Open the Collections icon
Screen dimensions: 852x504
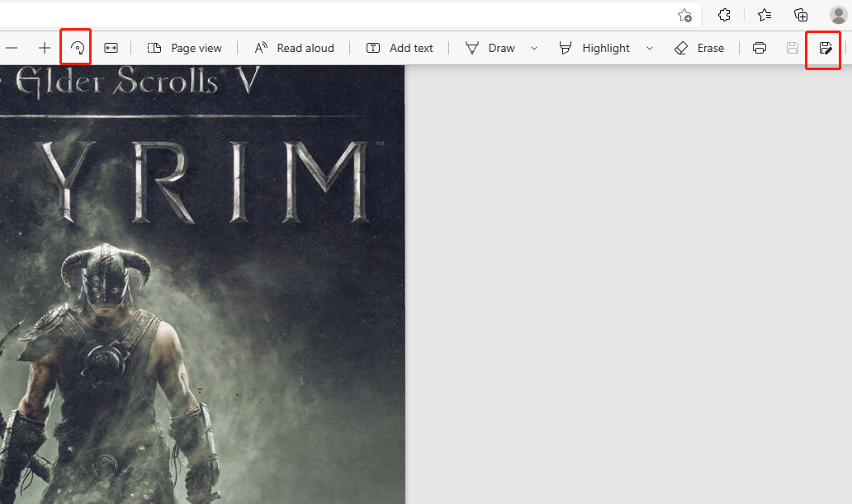(x=801, y=15)
